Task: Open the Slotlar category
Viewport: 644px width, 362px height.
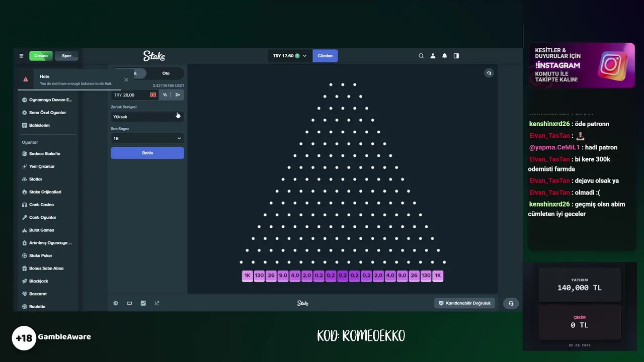Action: point(36,179)
